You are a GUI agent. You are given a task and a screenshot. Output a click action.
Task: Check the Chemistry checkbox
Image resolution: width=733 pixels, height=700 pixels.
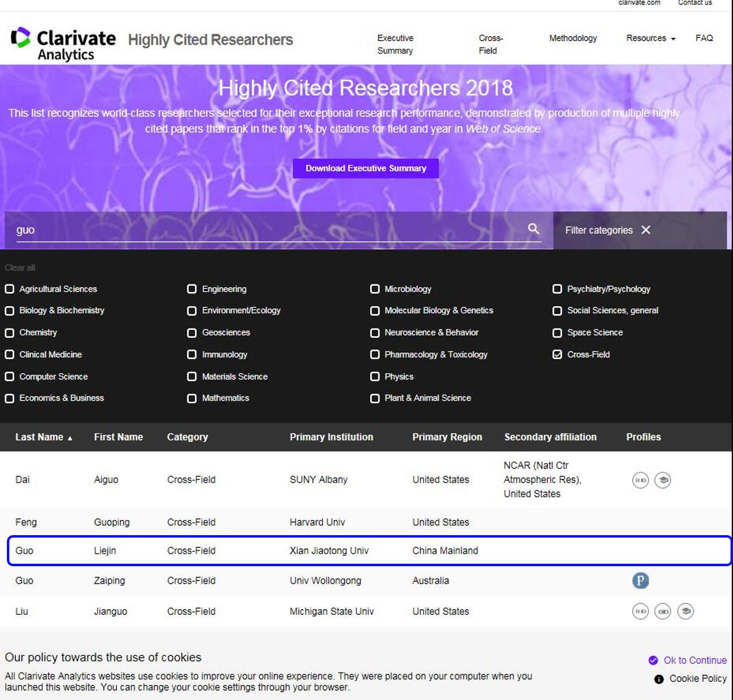[x=9, y=333]
